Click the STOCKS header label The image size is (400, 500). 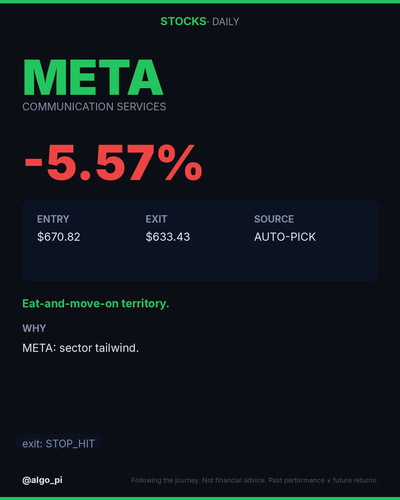pyautogui.click(x=183, y=21)
